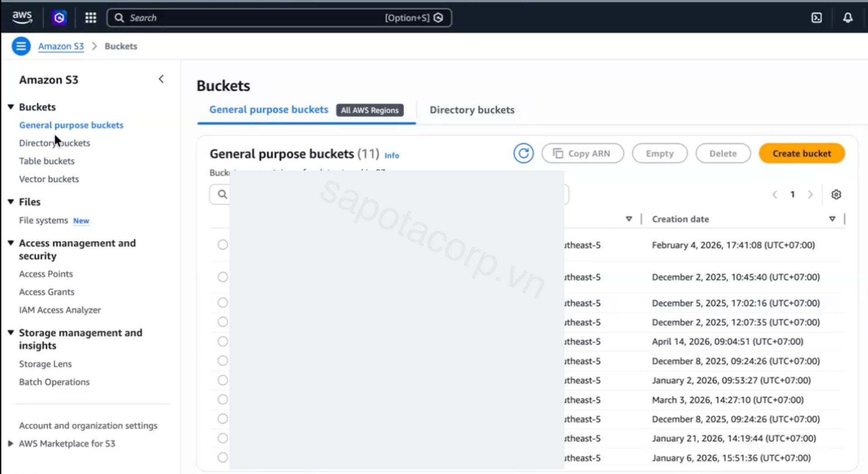
Task: Toggle the blue navigation menu icon
Action: 21,46
